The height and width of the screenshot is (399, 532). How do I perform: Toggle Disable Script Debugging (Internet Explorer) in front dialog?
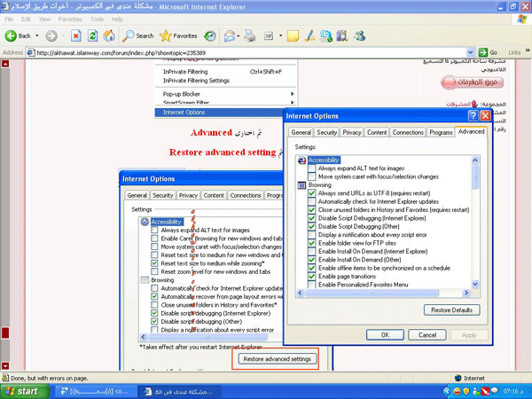click(312, 218)
